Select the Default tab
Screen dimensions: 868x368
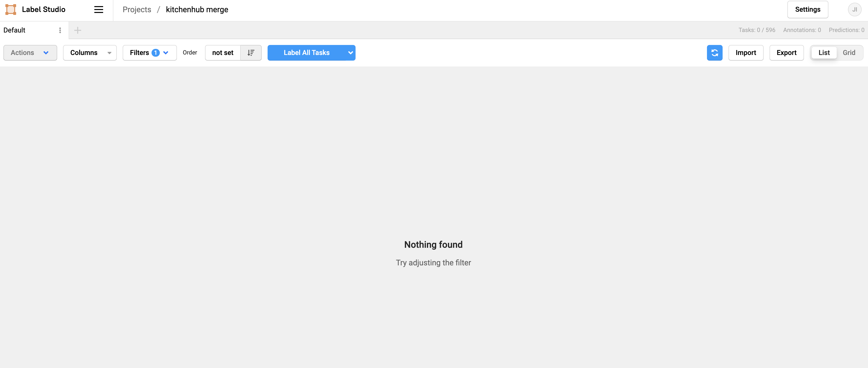14,30
